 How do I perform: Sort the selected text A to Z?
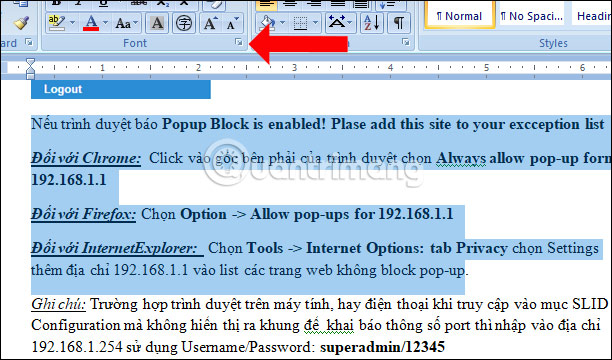click(x=371, y=23)
